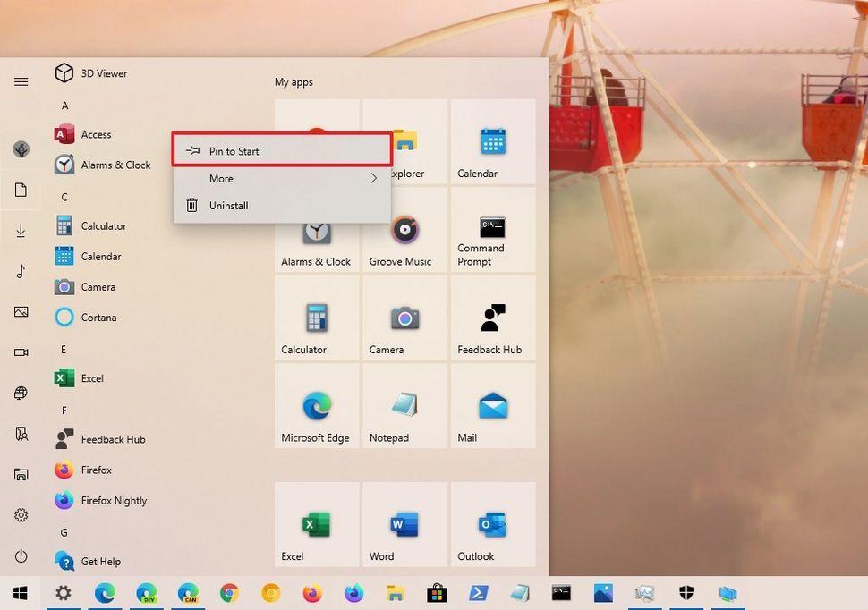Open the More submenu

coord(282,178)
